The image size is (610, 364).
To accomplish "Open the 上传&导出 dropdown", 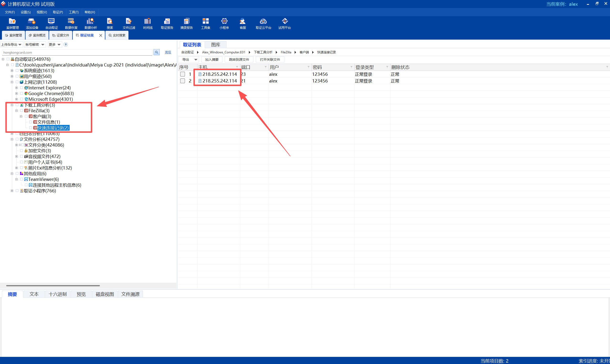I will click(x=11, y=44).
